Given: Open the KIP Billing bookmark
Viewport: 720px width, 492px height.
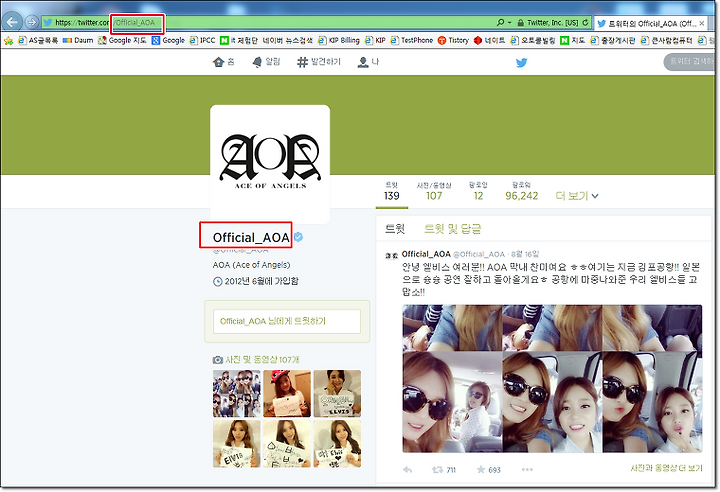Looking at the screenshot, I should coord(339,40).
